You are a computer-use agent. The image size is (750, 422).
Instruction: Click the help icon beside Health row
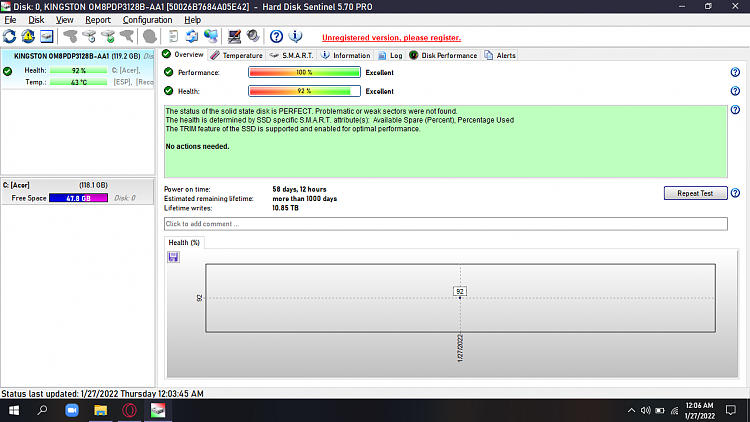coord(735,91)
